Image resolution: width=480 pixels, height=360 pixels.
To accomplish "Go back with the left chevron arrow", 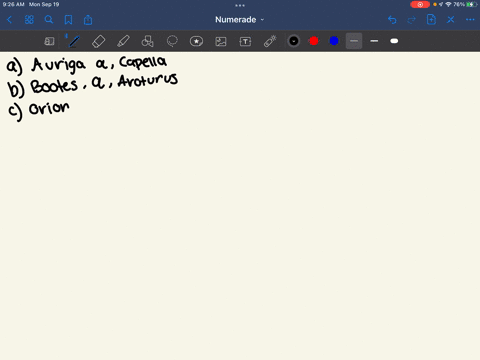I will click(x=9, y=20).
